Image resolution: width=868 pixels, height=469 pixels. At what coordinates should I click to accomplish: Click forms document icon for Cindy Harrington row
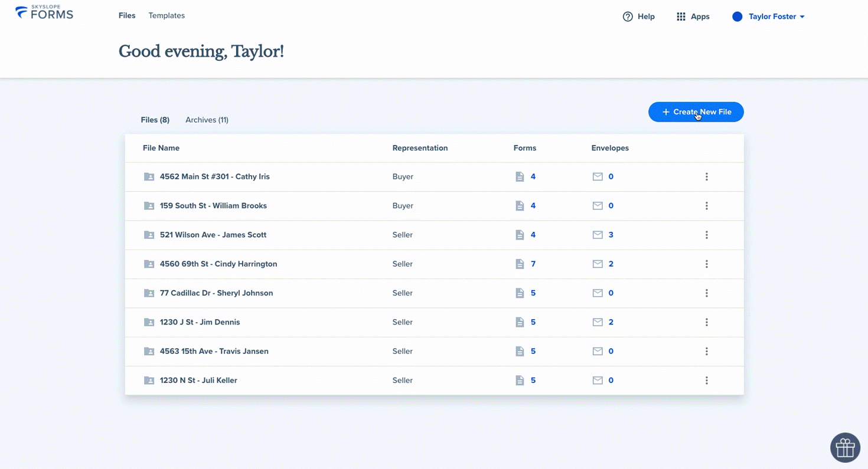pyautogui.click(x=520, y=264)
